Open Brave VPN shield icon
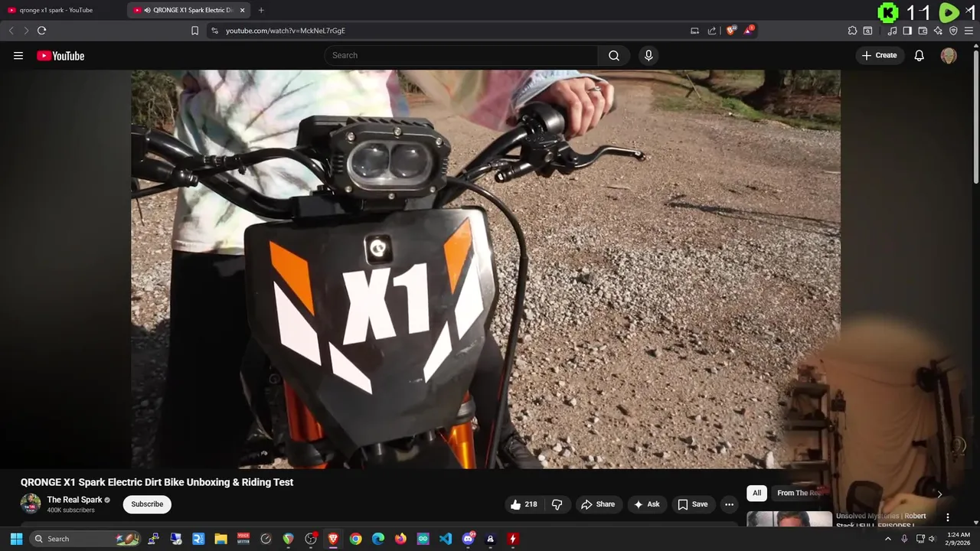 [x=953, y=31]
